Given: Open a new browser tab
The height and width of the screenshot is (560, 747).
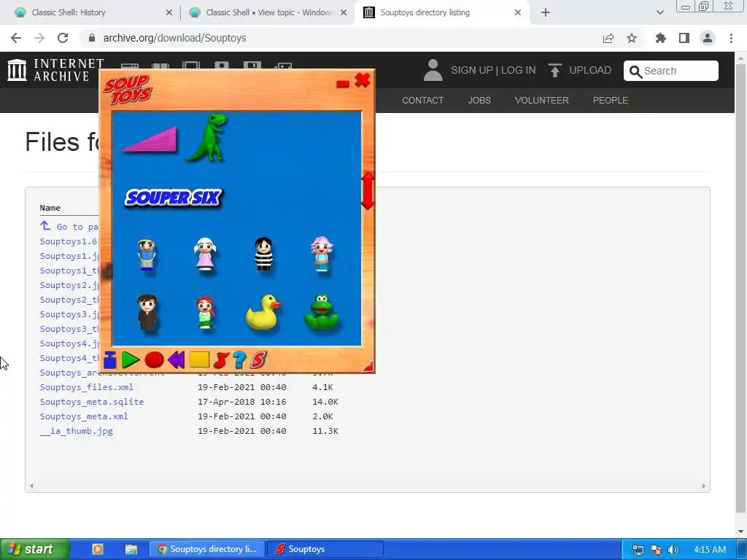Looking at the screenshot, I should pos(546,13).
